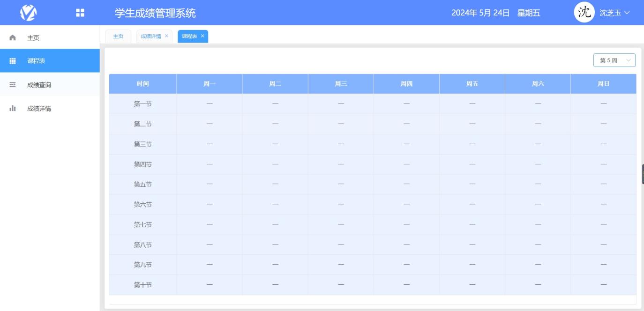Click the 时间 column header

pyautogui.click(x=142, y=83)
